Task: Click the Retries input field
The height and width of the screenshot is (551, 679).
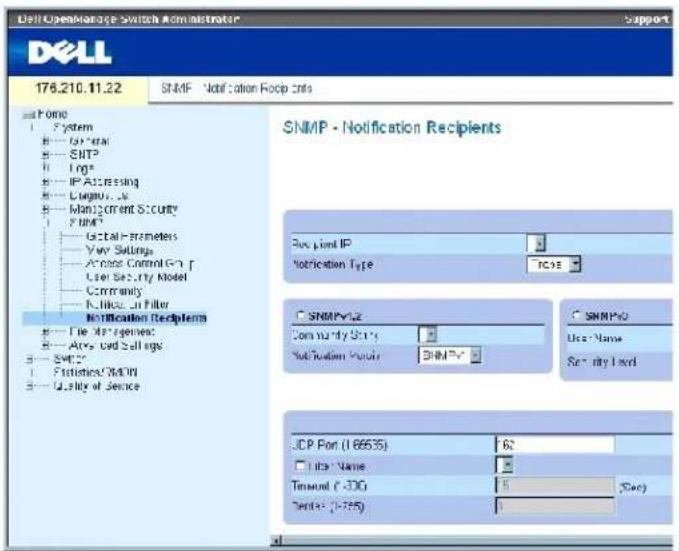Action: click(555, 506)
